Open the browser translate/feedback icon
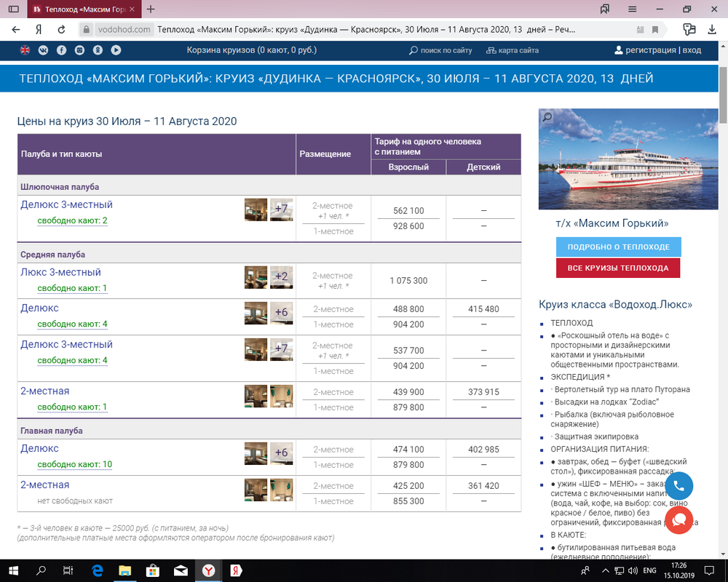Viewport: 728px width, 582px height. pos(689,30)
